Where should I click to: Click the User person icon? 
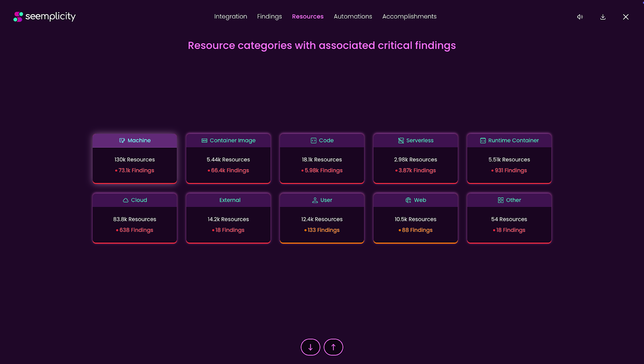[x=315, y=200]
